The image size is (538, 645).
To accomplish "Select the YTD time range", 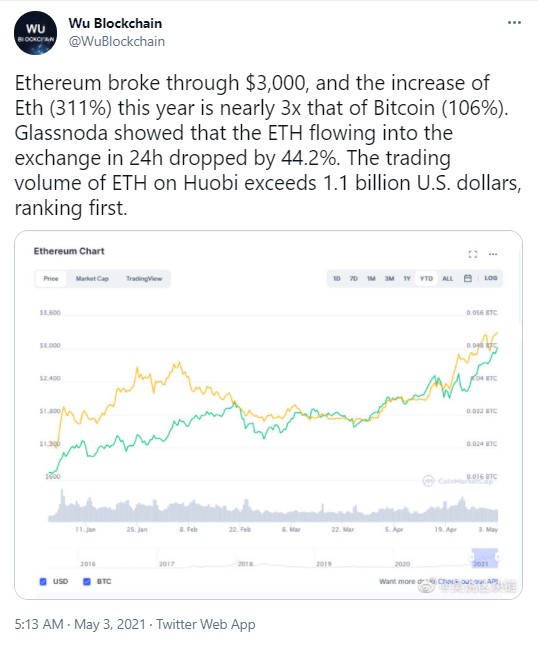I will tap(426, 278).
